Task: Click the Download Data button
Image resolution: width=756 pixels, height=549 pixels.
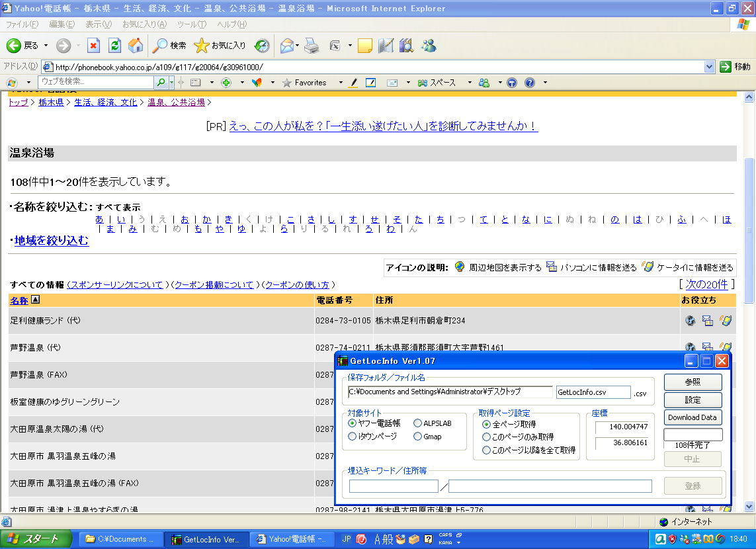Action: (x=693, y=417)
